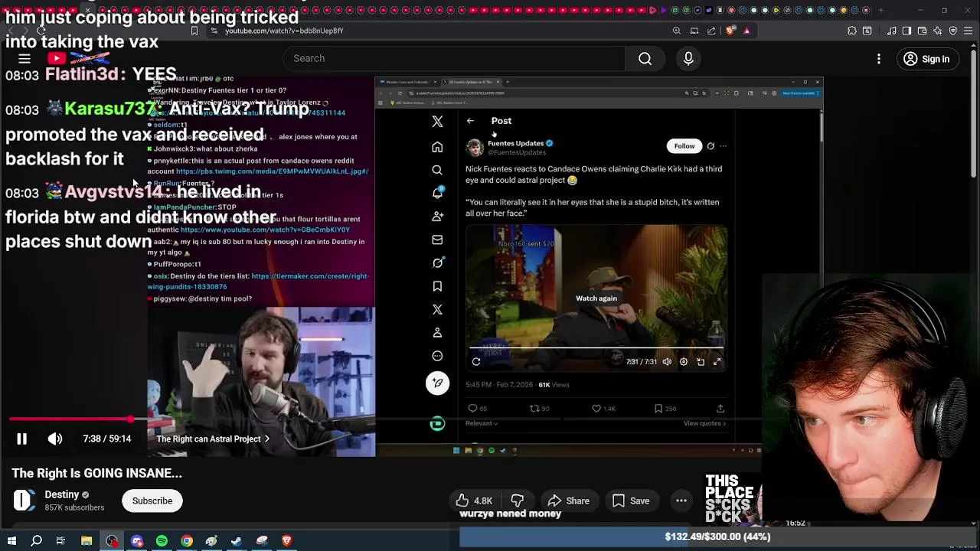The image size is (980, 551).
Task: Dislike the video with the thumbs-down
Action: 518,500
